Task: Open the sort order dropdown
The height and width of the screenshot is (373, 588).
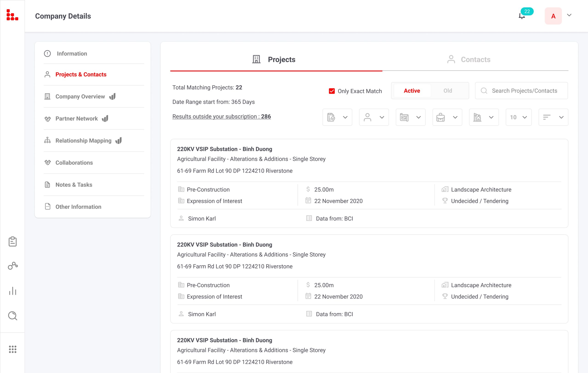Action: [553, 117]
